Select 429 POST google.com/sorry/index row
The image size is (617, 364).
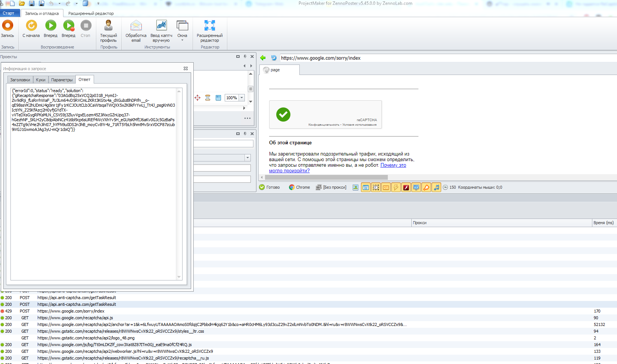308,311
